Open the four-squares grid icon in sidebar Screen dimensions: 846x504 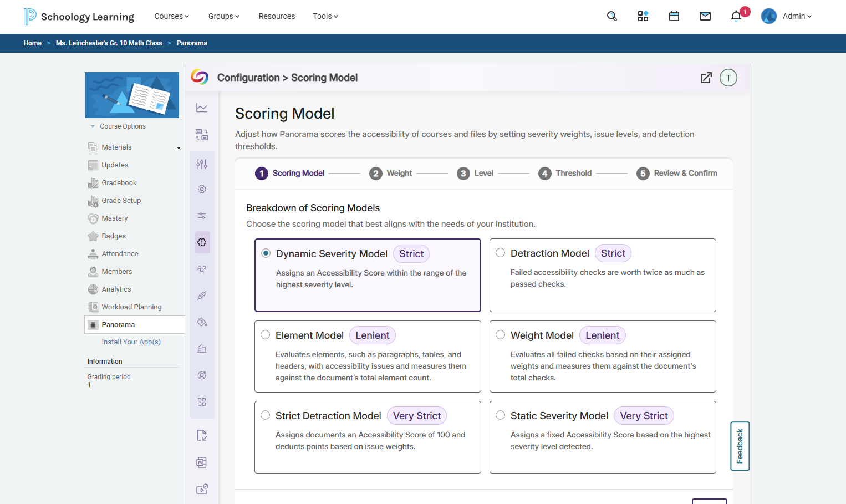point(202,402)
